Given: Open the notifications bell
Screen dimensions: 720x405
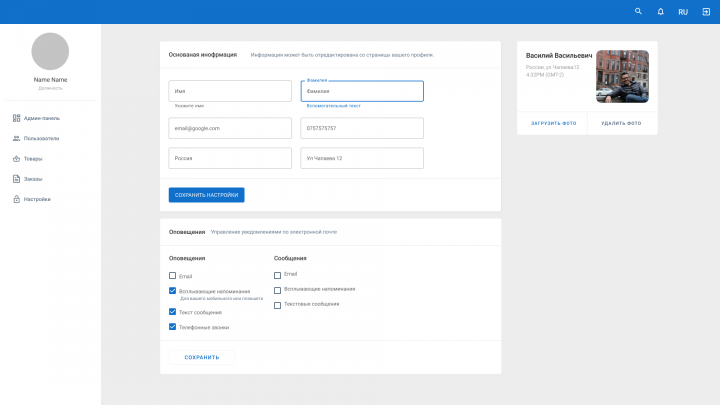Looking at the screenshot, I should [660, 11].
